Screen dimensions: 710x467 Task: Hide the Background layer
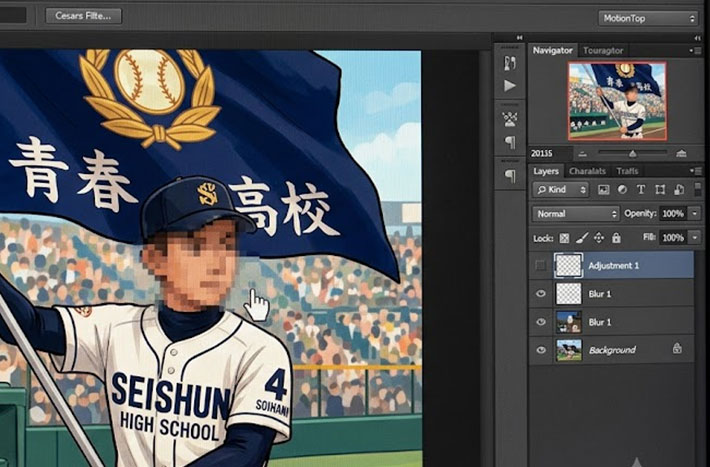click(x=541, y=350)
